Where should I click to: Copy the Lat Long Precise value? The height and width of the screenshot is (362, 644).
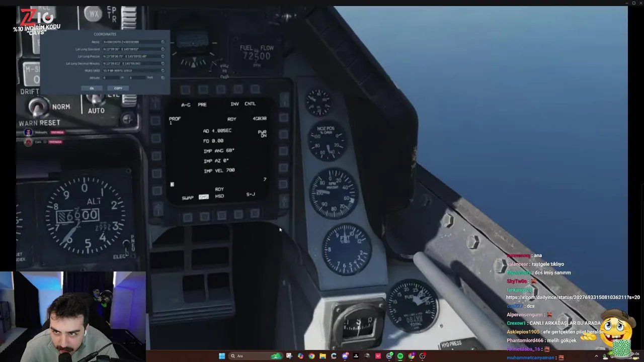tap(163, 56)
